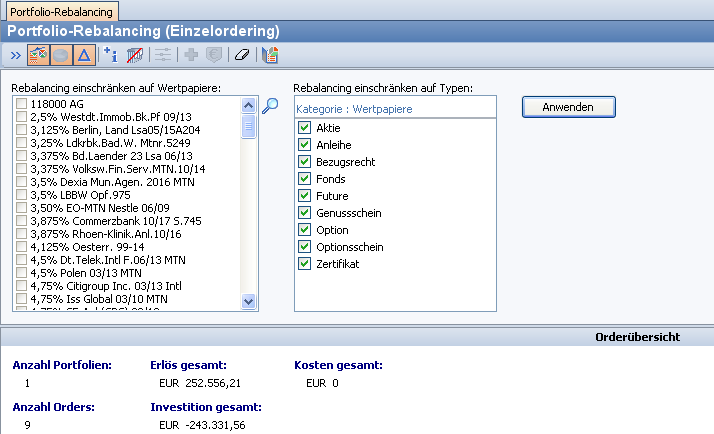
Task: Click the eraser icon in toolbar
Action: point(240,56)
